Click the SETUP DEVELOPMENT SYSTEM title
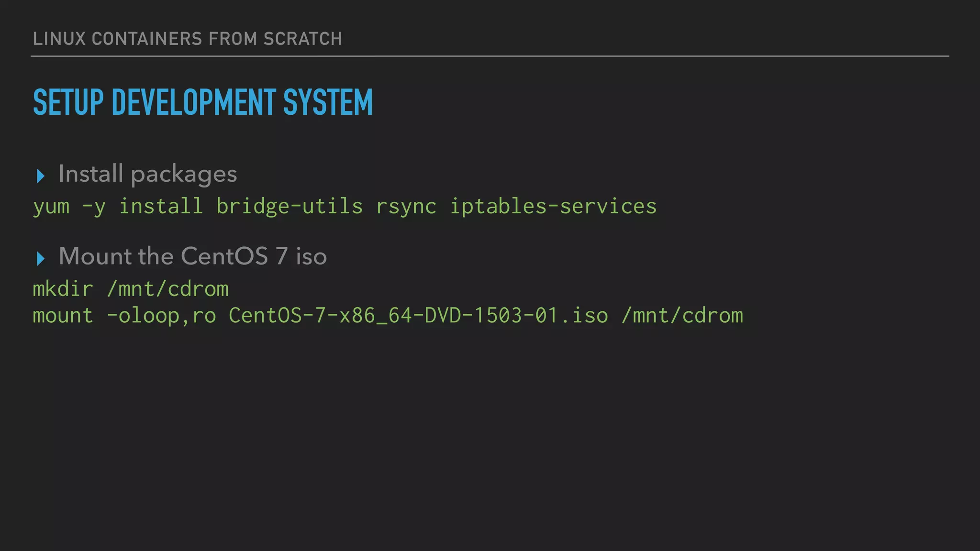The width and height of the screenshot is (980, 551). pos(202,102)
